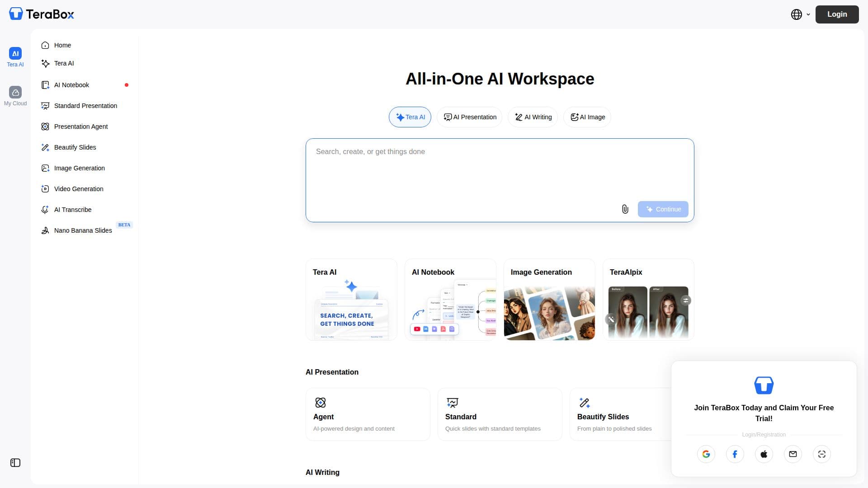Screen dimensions: 868x488
Task: Select the AI Writing tab
Action: (533, 117)
